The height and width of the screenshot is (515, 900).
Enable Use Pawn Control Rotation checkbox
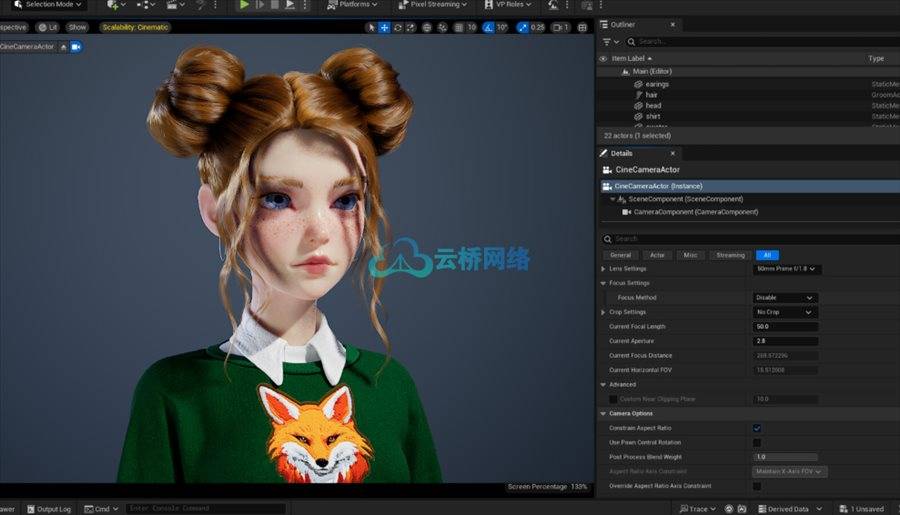pyautogui.click(x=757, y=443)
